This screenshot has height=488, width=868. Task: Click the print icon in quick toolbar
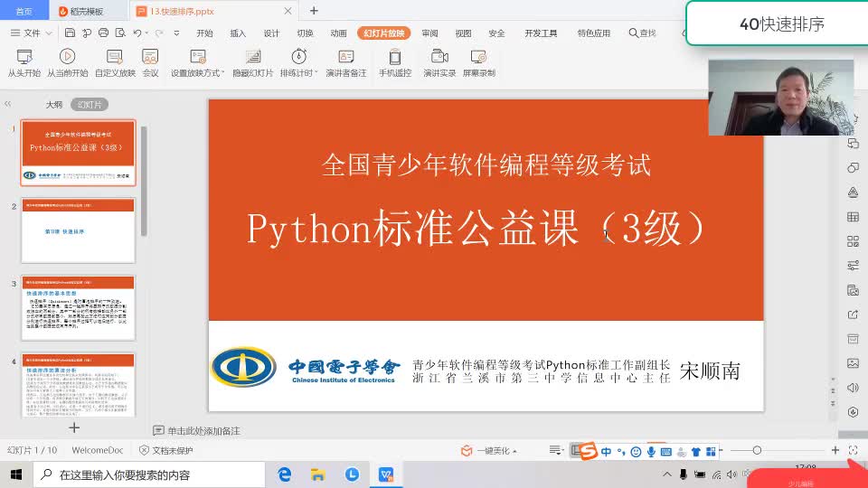tap(103, 33)
